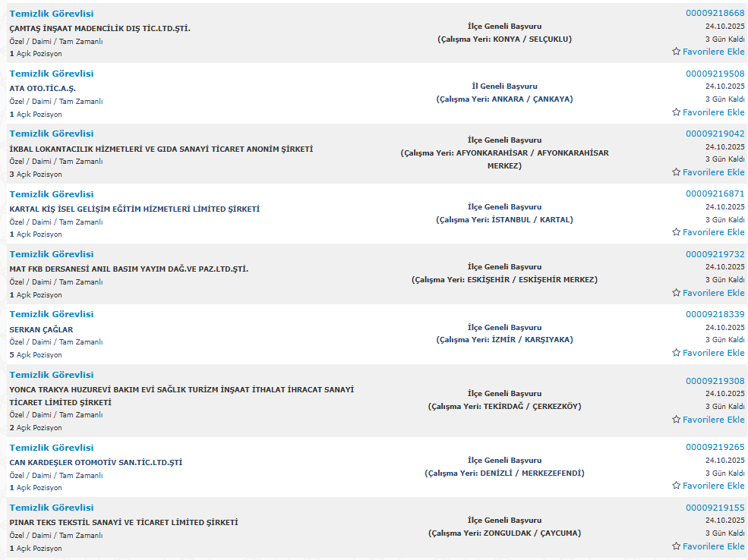Open Temizlik Görevlisi title for PINAR TEKS
This screenshot has width=748, height=560.
point(52,508)
